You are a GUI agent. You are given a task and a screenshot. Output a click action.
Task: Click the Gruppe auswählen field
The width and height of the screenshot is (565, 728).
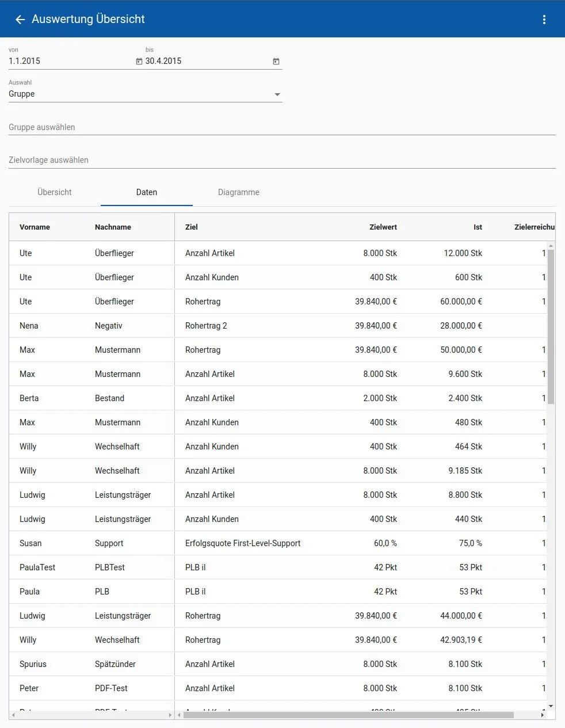point(282,127)
